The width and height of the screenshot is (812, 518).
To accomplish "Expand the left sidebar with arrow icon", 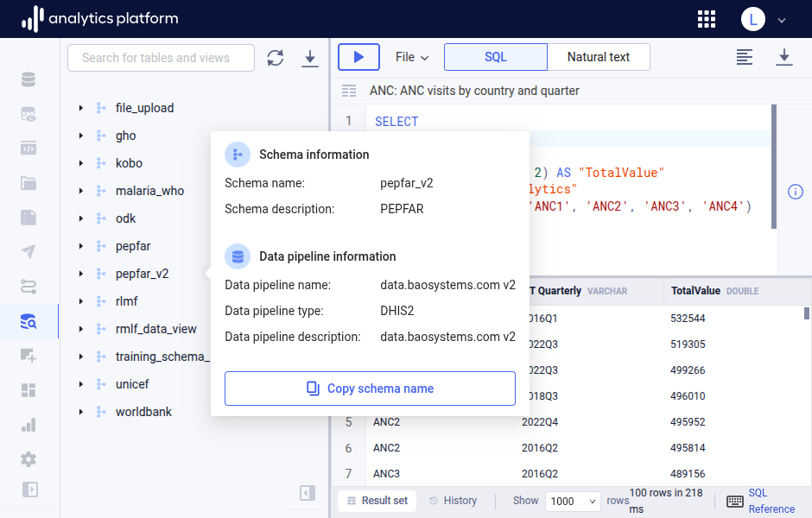I will (30, 489).
